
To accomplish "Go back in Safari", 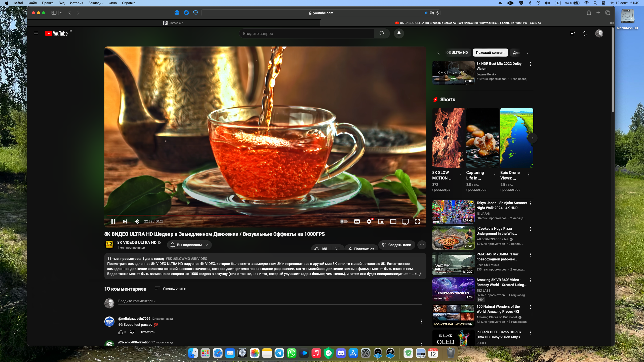I will (x=70, y=13).
